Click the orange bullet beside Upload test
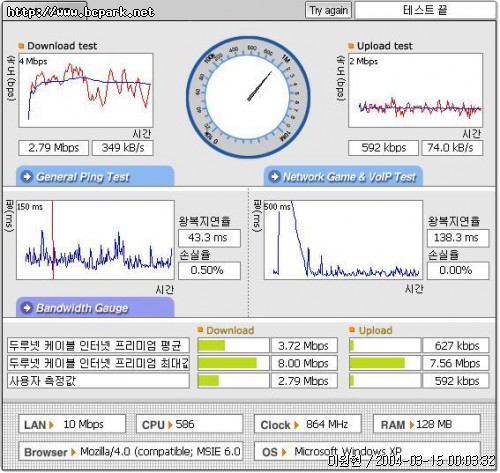Image resolution: width=500 pixels, height=473 pixels. coord(351,46)
